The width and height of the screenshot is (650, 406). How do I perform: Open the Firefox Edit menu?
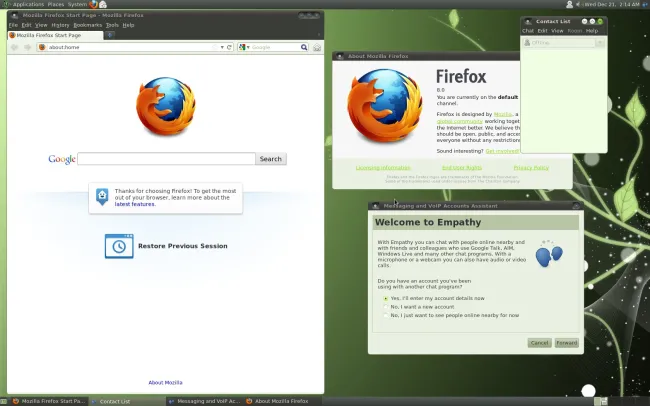(x=27, y=25)
